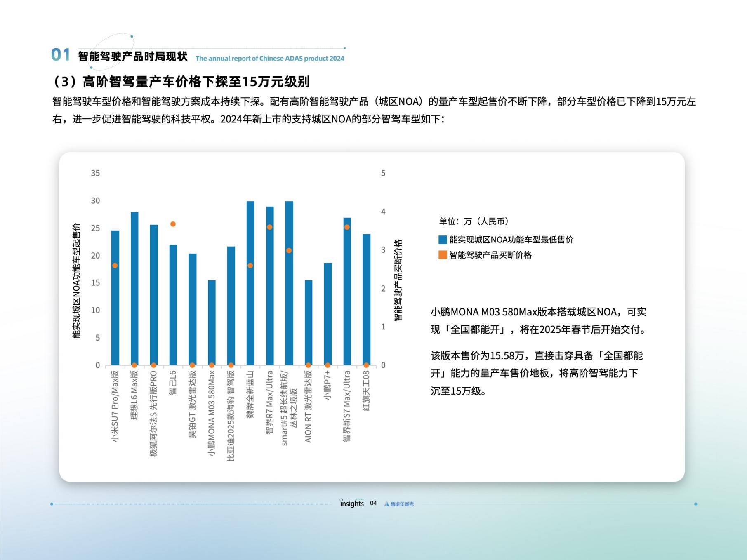747x560 pixels.
Task: Click the tallest blue bar for 魏牌全新蓝山
Action: (250, 285)
